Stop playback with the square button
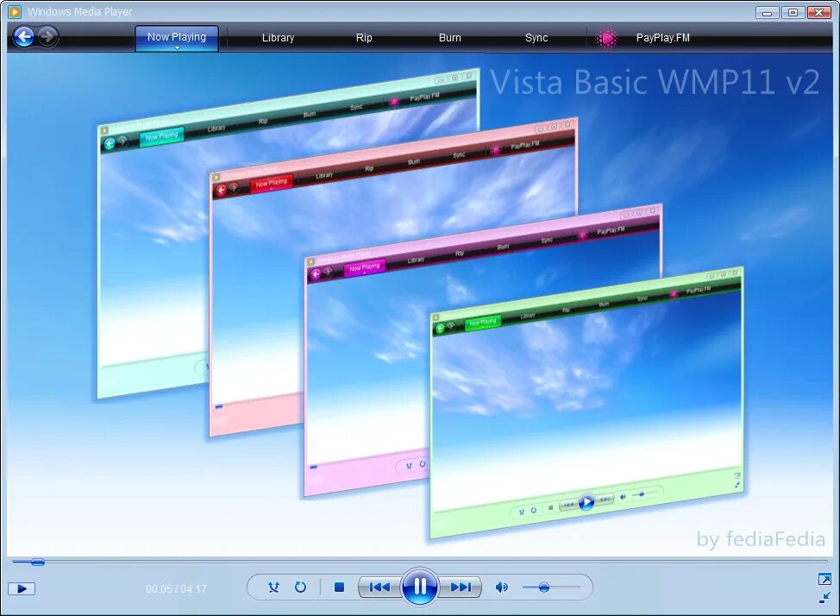This screenshot has height=616, width=840. 339,587
